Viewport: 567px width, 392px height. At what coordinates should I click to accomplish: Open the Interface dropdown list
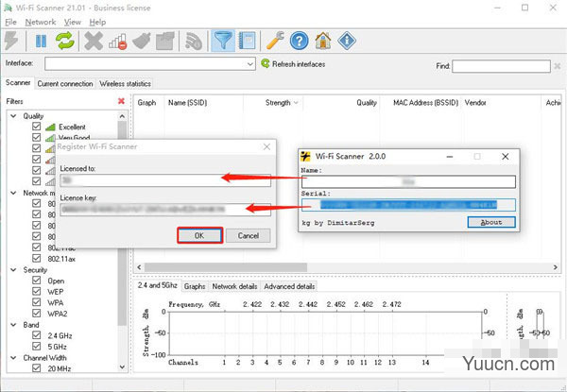point(249,64)
